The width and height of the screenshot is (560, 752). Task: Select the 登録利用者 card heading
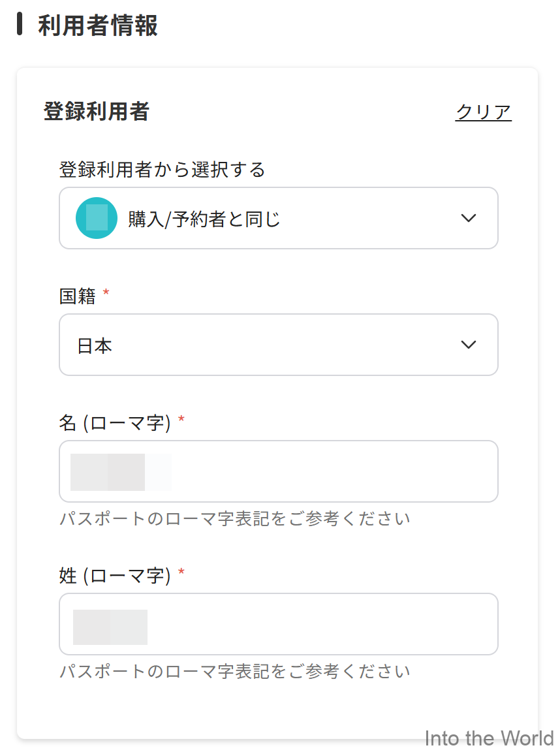(95, 111)
